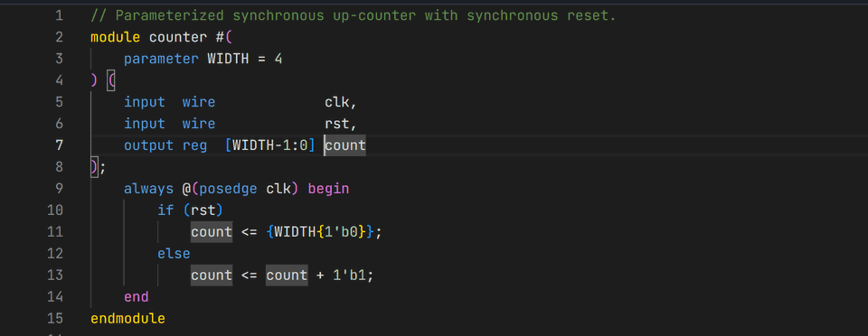Click the 'count' port name on line 7
The width and height of the screenshot is (868, 336).
click(x=344, y=145)
